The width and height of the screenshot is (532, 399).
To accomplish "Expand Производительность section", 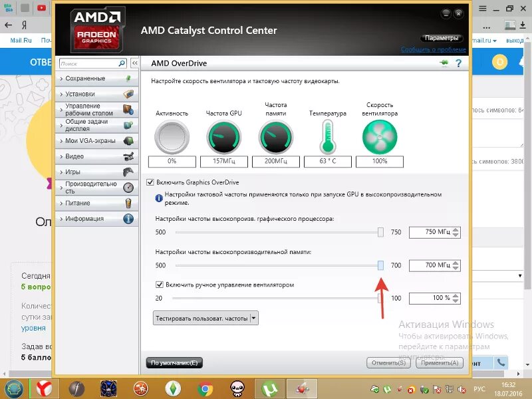I will (96, 188).
